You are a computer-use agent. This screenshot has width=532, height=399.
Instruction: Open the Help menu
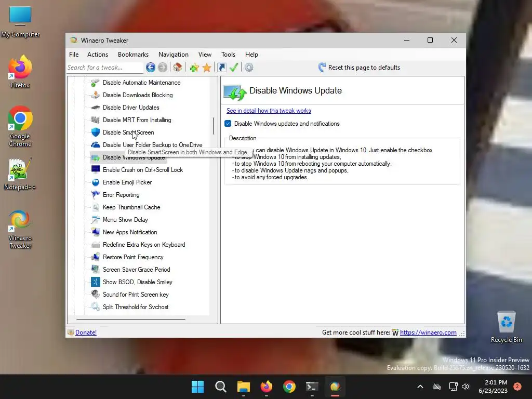[251, 54]
